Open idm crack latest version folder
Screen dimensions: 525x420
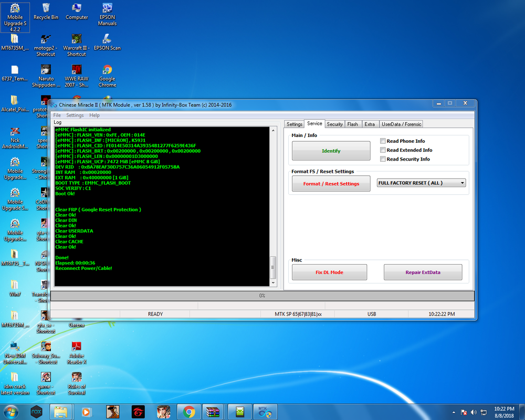click(15, 384)
